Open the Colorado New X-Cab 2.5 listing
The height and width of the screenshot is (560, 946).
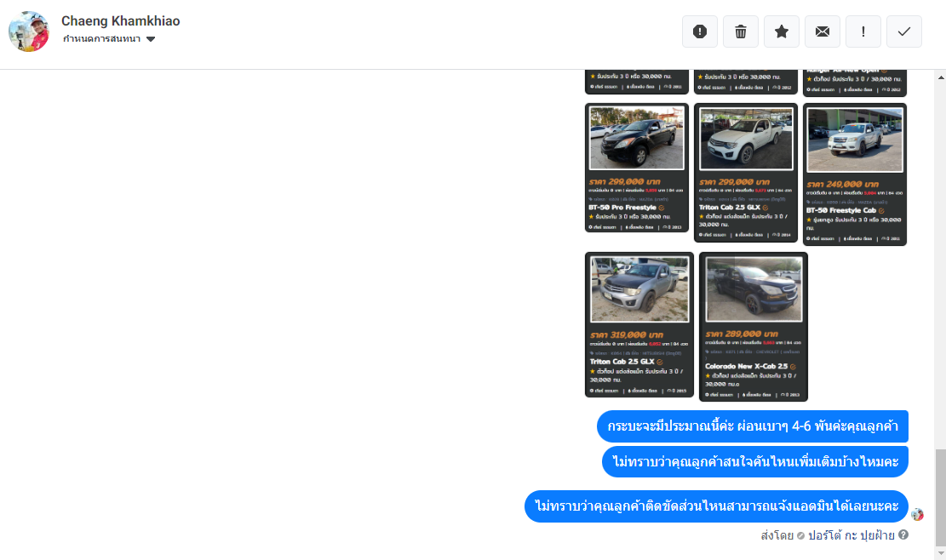[753, 327]
